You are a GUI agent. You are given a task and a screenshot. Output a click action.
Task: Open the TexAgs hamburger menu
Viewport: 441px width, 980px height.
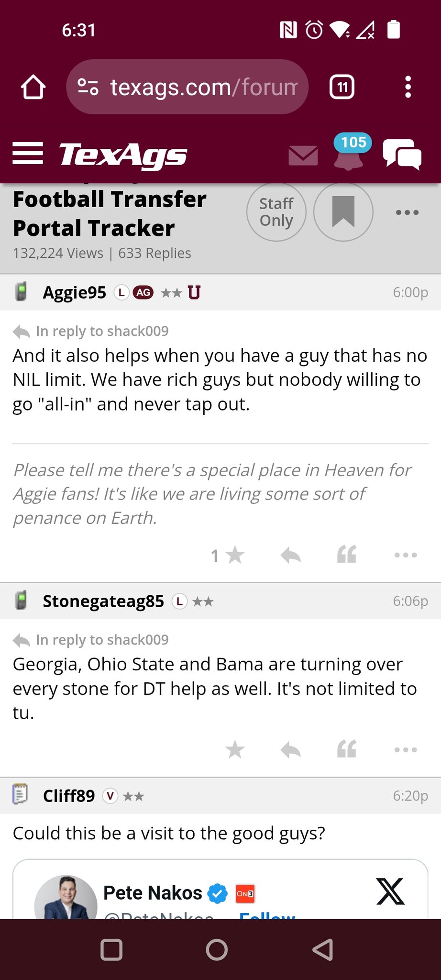click(x=28, y=154)
